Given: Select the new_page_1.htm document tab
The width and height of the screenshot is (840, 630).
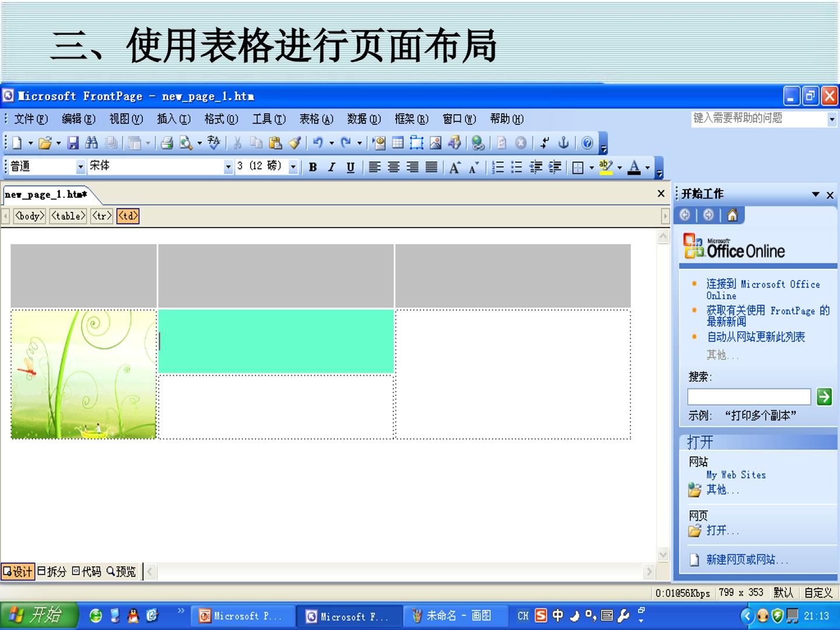Looking at the screenshot, I should [45, 194].
